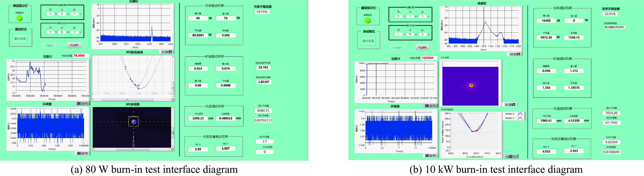Click 采集间隔 seconds field showing 5
This screenshot has width=644, height=176.
pyautogui.click(x=74, y=14)
